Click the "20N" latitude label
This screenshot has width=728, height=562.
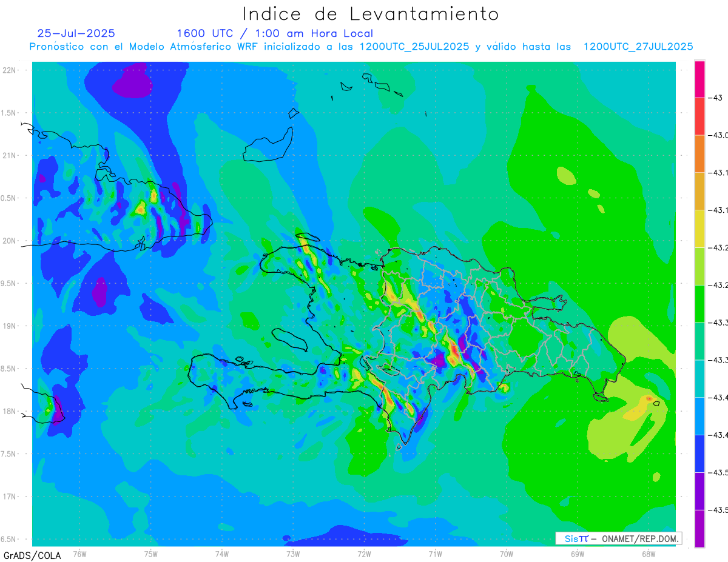[10, 241]
